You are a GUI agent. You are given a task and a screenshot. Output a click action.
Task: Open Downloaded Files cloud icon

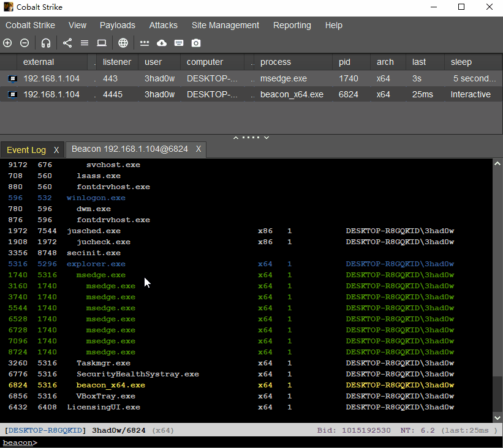tap(162, 43)
